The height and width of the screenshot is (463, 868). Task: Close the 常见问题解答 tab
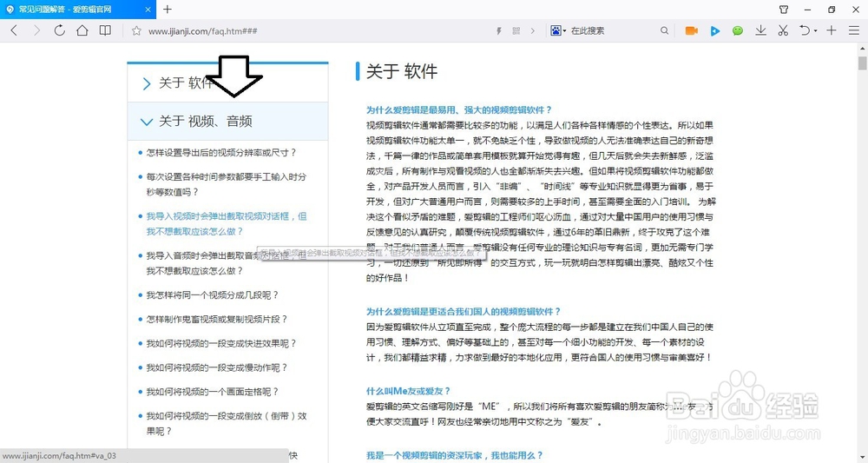[148, 10]
